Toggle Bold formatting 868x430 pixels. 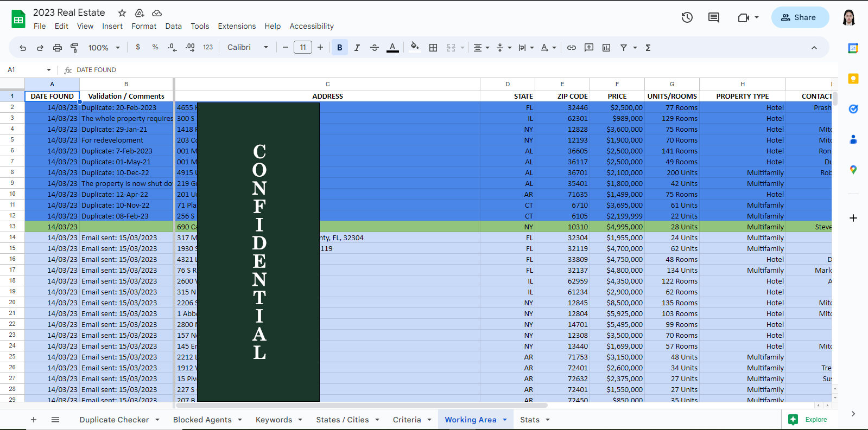point(340,48)
